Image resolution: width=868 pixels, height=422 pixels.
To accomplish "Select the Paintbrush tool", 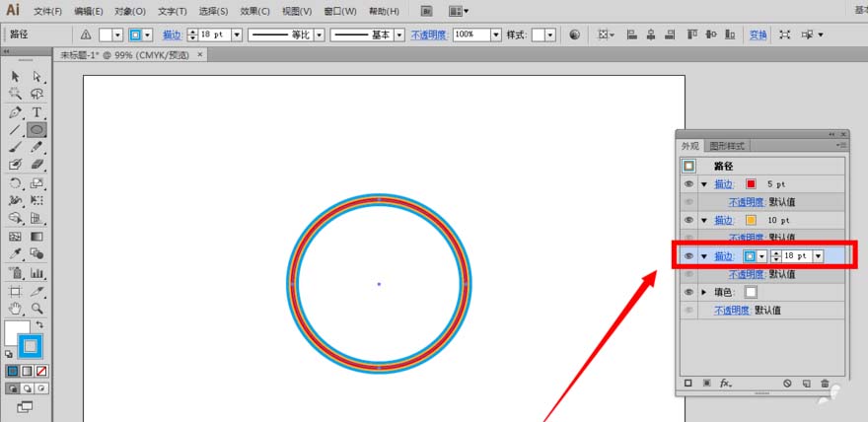I will [16, 147].
